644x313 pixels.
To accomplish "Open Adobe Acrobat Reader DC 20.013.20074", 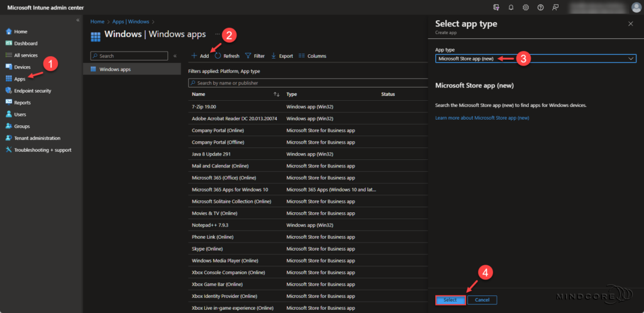I will (x=234, y=118).
